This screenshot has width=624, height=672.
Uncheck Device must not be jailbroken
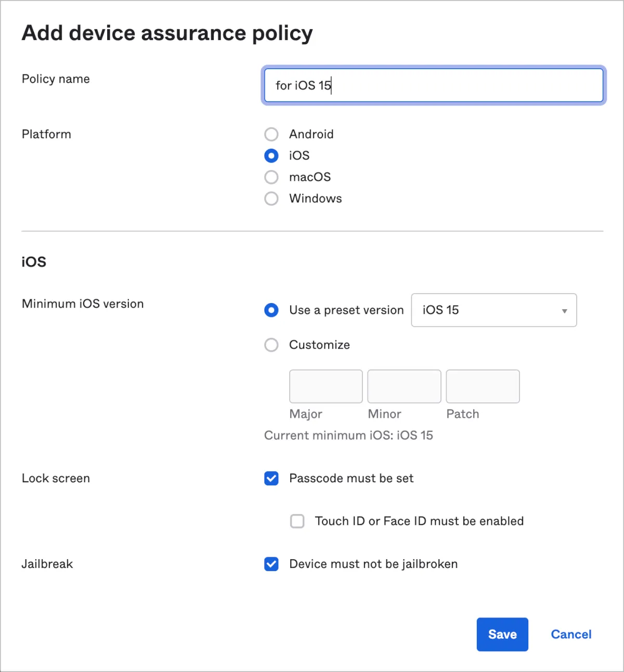[271, 564]
